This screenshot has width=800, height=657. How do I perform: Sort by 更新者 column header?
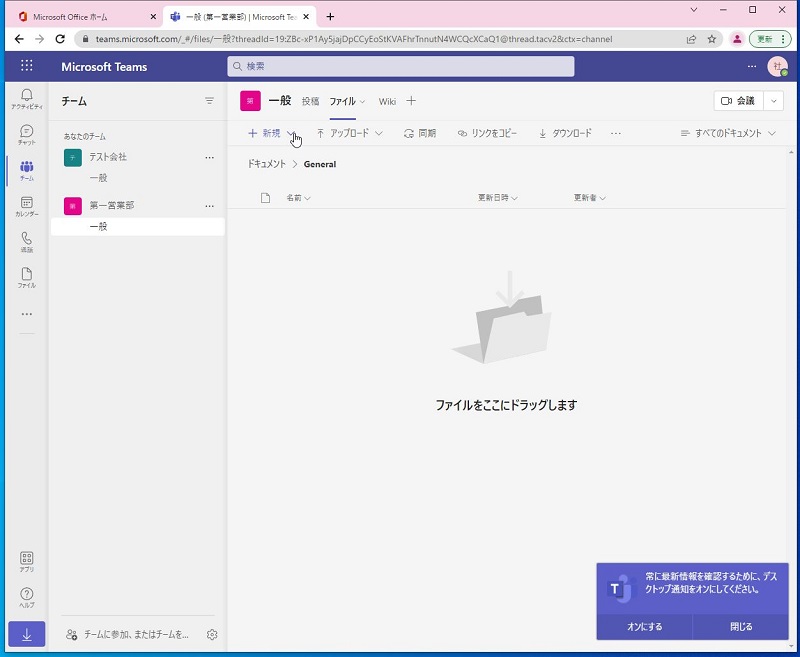pos(589,198)
